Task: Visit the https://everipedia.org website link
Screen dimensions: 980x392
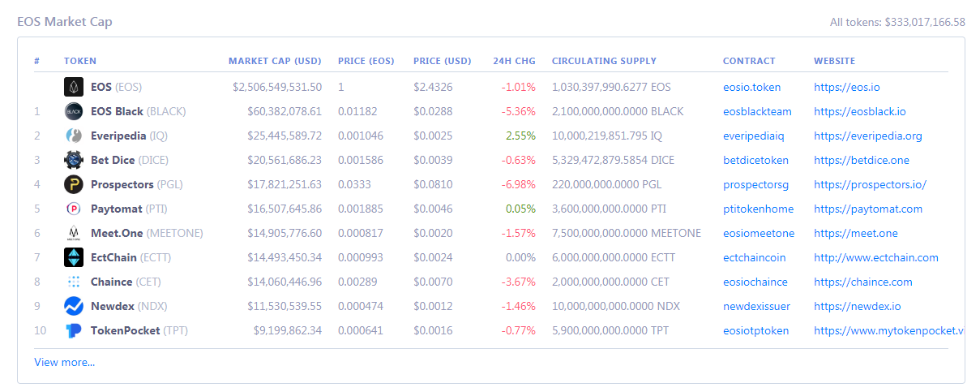Action: tap(868, 136)
